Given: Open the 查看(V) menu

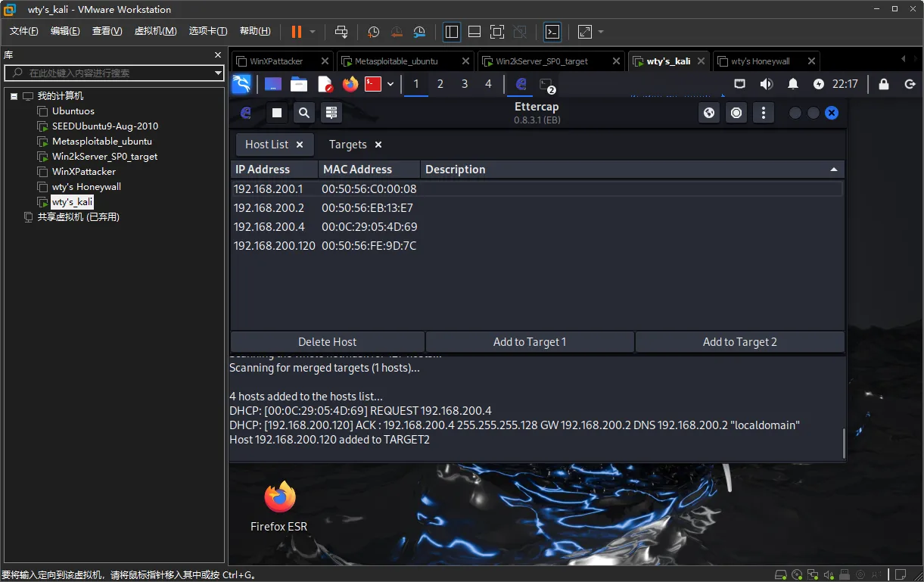Looking at the screenshot, I should click(x=107, y=31).
